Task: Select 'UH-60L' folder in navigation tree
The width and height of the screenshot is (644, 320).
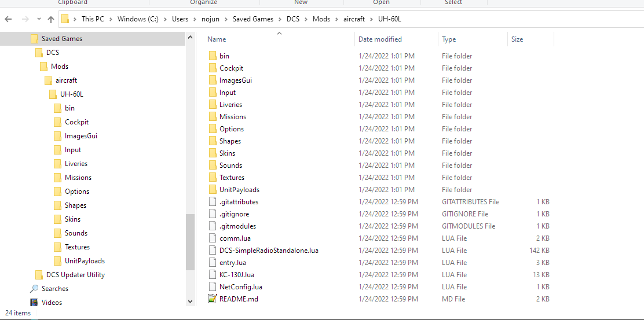Action: click(x=72, y=94)
